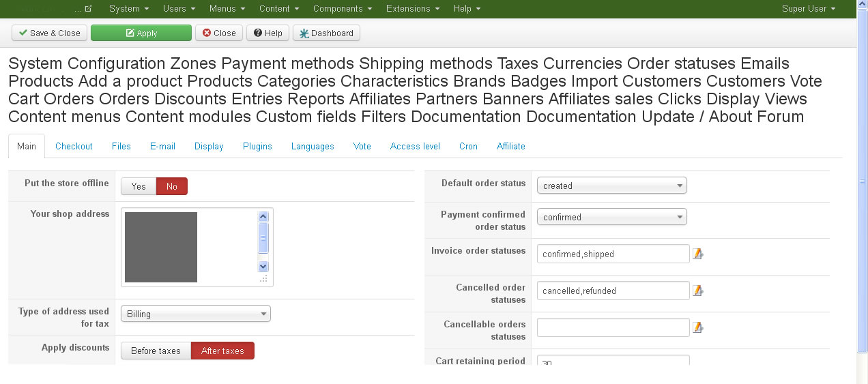Click the Cancellable orders statuses input field
This screenshot has height=384, width=868.
[613, 327]
